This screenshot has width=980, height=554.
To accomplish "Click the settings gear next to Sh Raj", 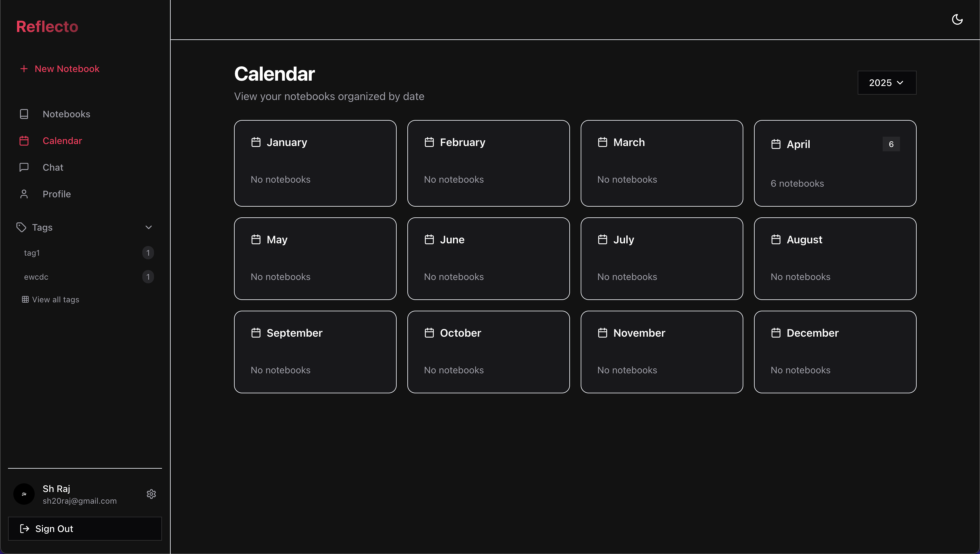I will [x=151, y=494].
